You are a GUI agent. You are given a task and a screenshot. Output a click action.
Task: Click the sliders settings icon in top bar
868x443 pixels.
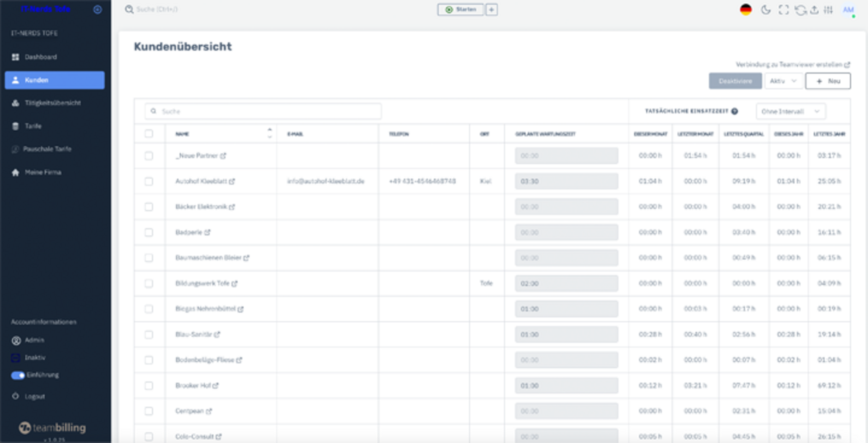coord(828,10)
